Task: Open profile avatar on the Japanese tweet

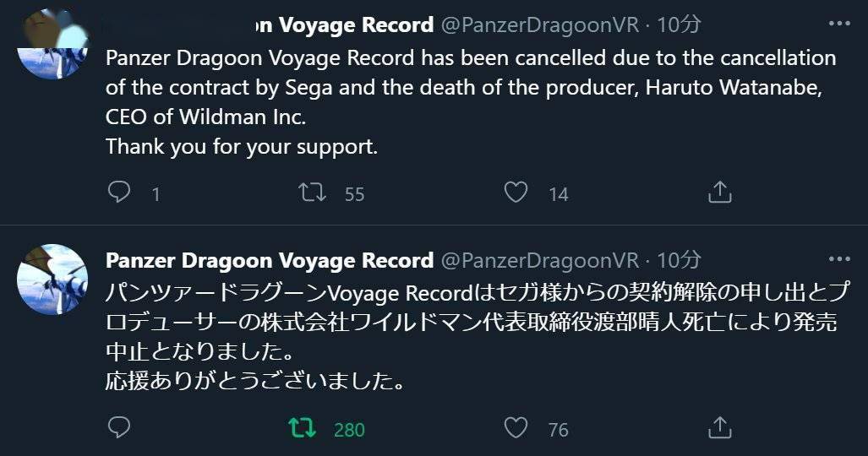Action: tap(53, 279)
